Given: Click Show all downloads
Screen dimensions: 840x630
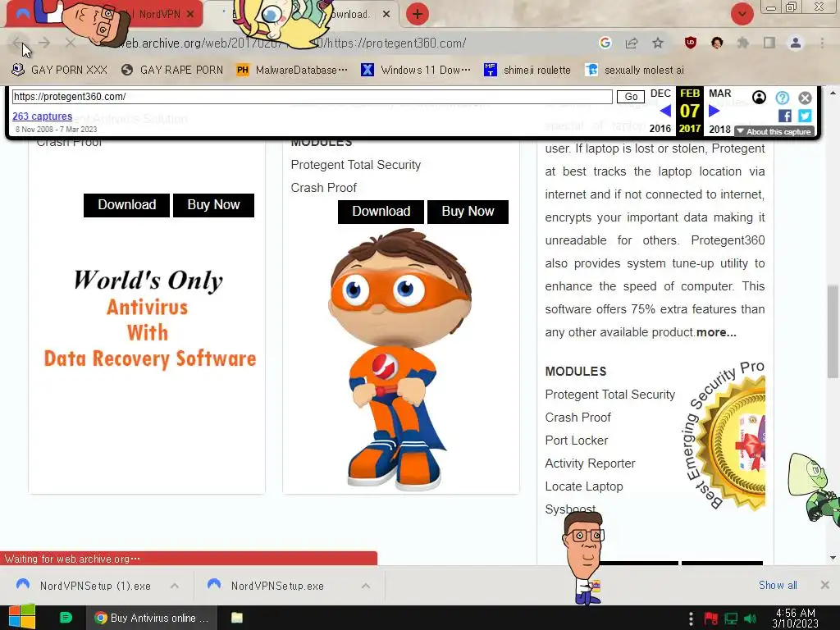Looking at the screenshot, I should point(778,586).
